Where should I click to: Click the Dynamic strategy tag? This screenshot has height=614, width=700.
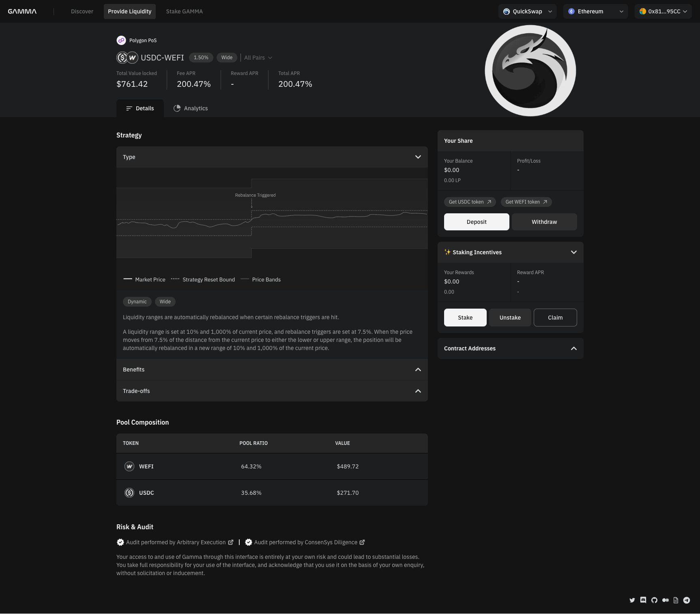(137, 302)
